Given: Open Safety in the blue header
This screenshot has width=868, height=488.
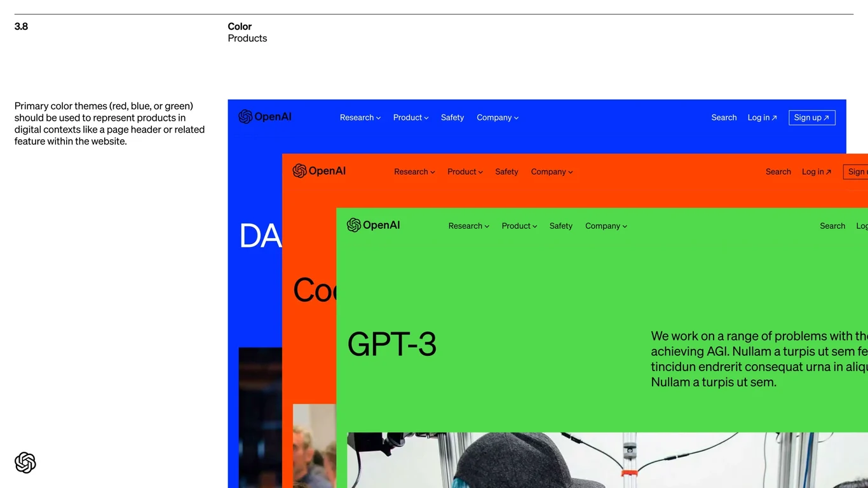Looking at the screenshot, I should [x=452, y=118].
